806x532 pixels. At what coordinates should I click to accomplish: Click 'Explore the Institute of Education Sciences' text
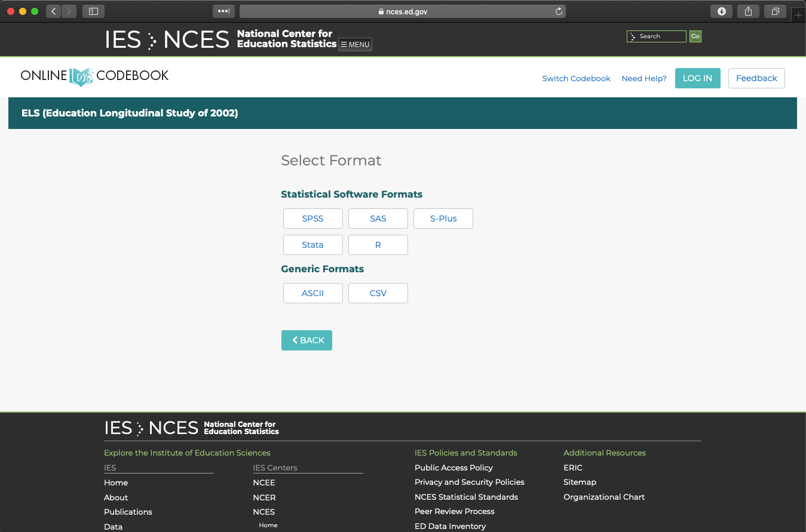[x=187, y=453]
